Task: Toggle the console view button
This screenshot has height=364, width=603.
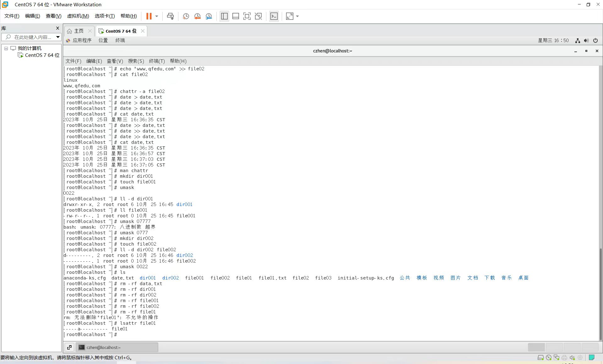Action: (x=274, y=16)
